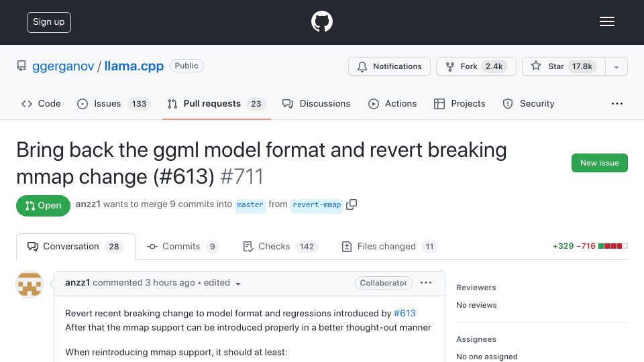The width and height of the screenshot is (644, 362).
Task: Open the Issues tab
Action: 114,104
